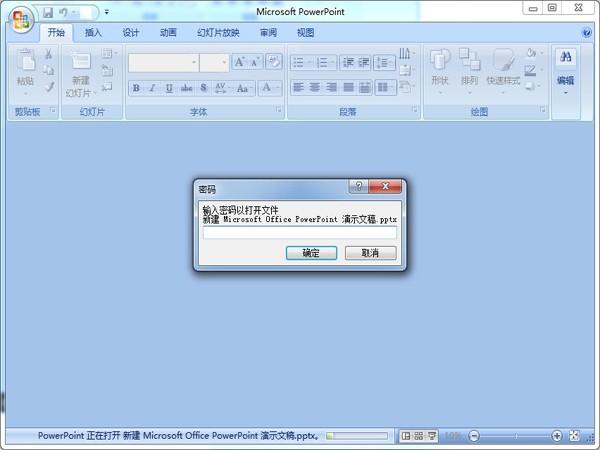This screenshot has height=450, width=600.
Task: Click the Numbering list icon
Action: click(x=323, y=62)
